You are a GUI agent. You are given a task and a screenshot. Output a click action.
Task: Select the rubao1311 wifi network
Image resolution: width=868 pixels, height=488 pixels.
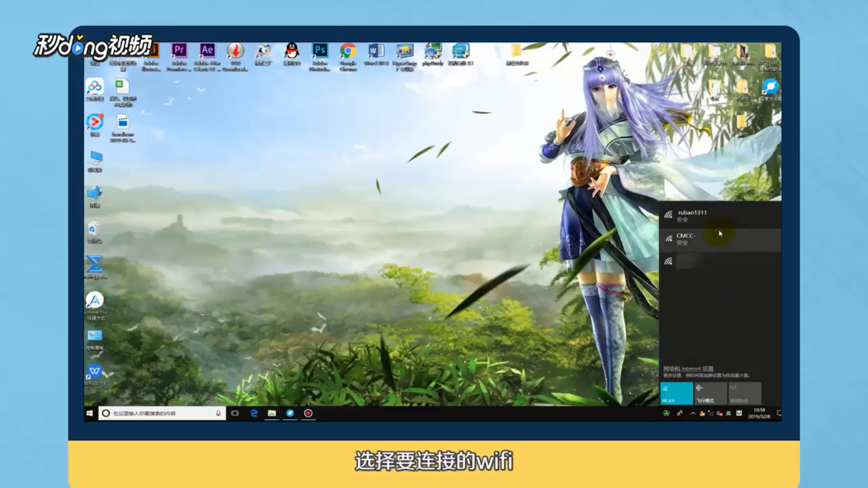click(x=720, y=215)
